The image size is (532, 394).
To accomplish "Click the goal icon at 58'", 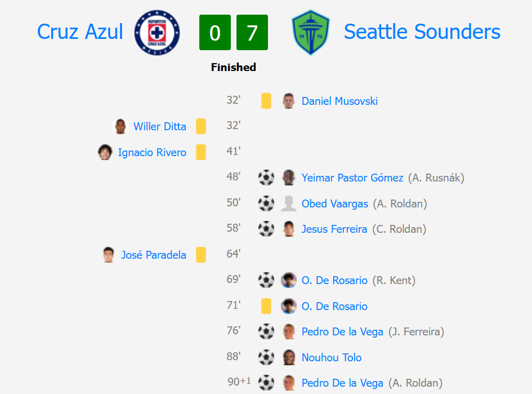I will click(266, 229).
